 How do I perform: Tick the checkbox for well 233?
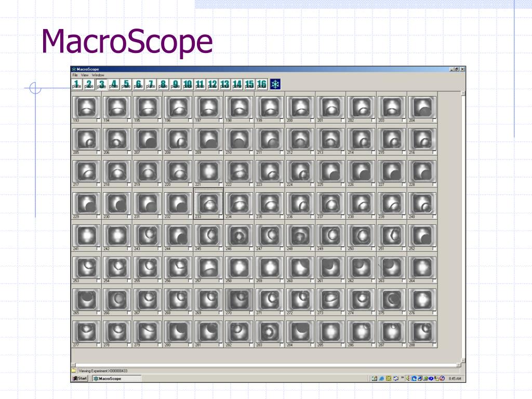click(x=220, y=217)
